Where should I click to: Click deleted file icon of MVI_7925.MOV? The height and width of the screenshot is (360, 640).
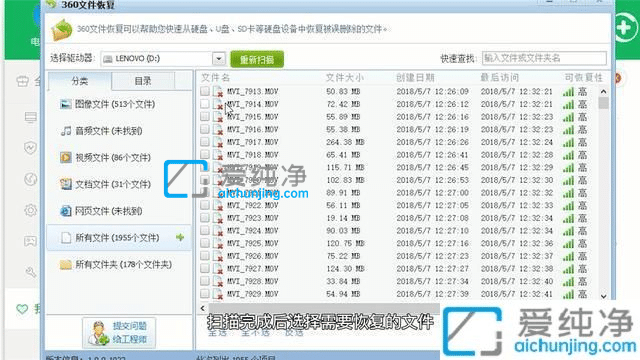pos(218,243)
